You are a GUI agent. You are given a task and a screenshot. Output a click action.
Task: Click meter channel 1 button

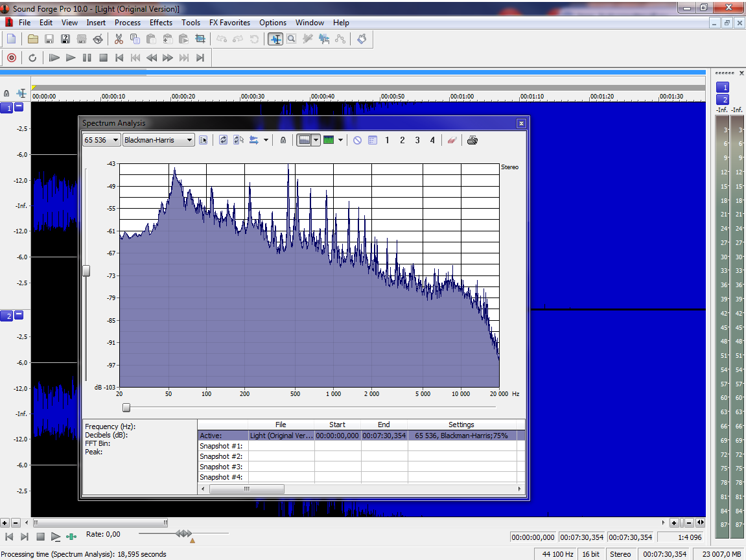723,87
